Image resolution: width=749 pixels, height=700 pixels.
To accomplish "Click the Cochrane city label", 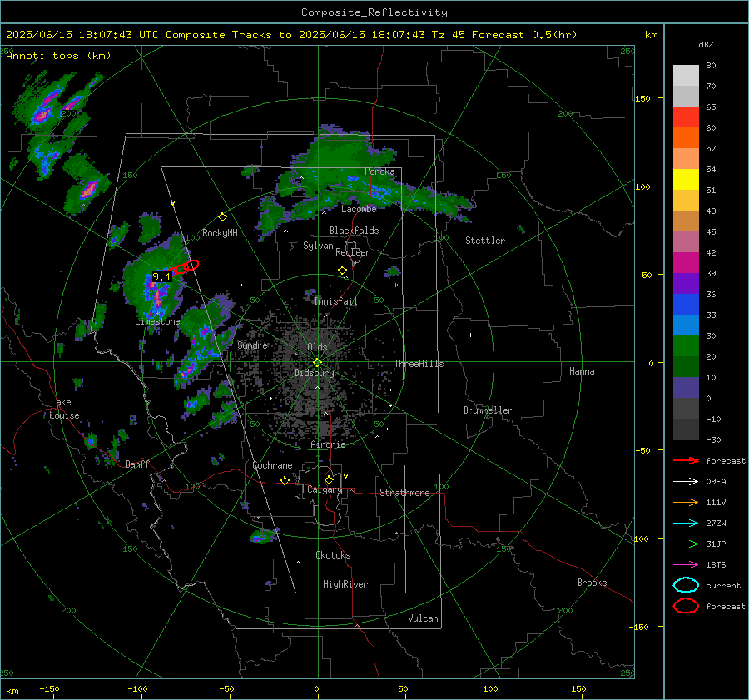I will pyautogui.click(x=272, y=465).
